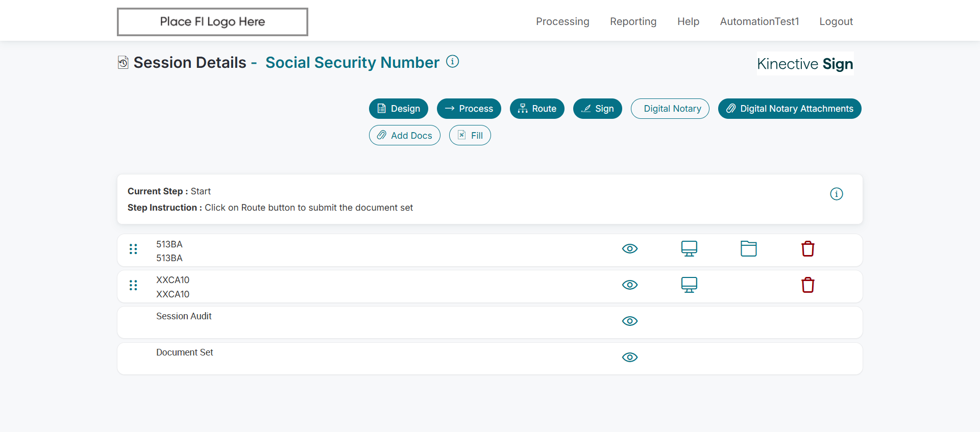The width and height of the screenshot is (980, 432).
Task: Delete the XXCA10 document
Action: [x=807, y=285]
